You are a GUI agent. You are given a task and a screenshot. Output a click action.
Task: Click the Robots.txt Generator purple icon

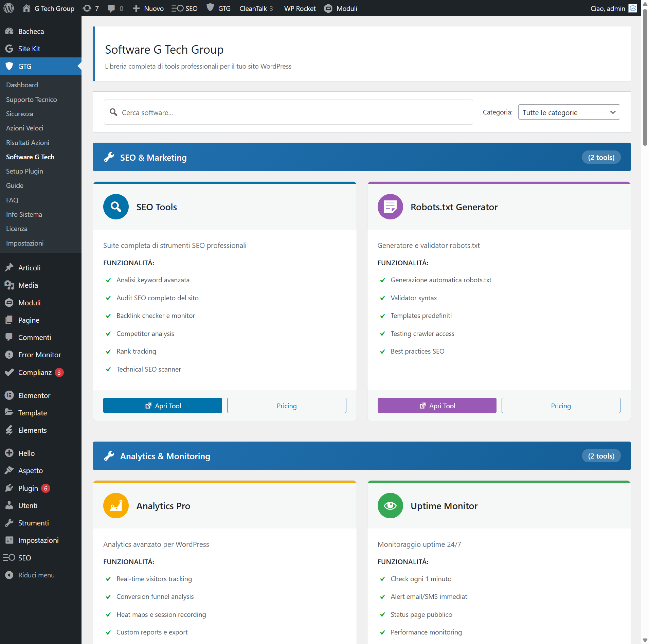pos(390,207)
